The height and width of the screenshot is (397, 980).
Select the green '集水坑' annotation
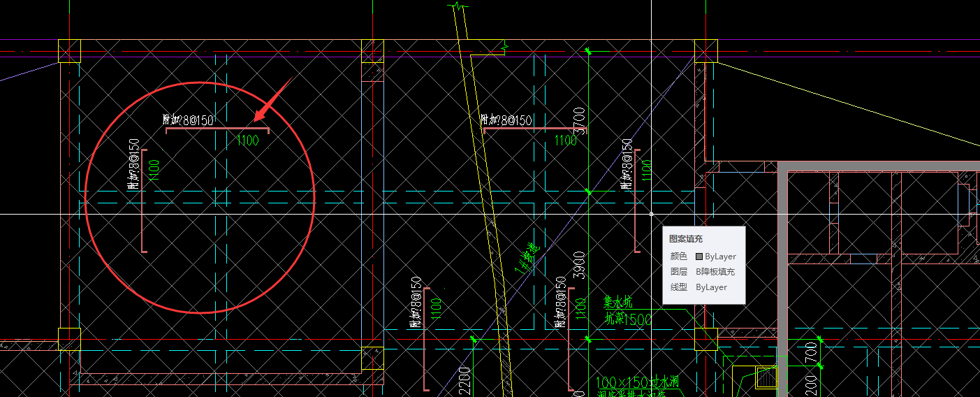618,302
